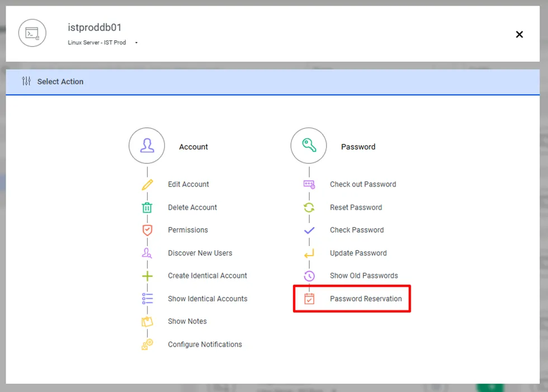This screenshot has width=548, height=392.
Task: Select Check Password action
Action: (x=357, y=230)
